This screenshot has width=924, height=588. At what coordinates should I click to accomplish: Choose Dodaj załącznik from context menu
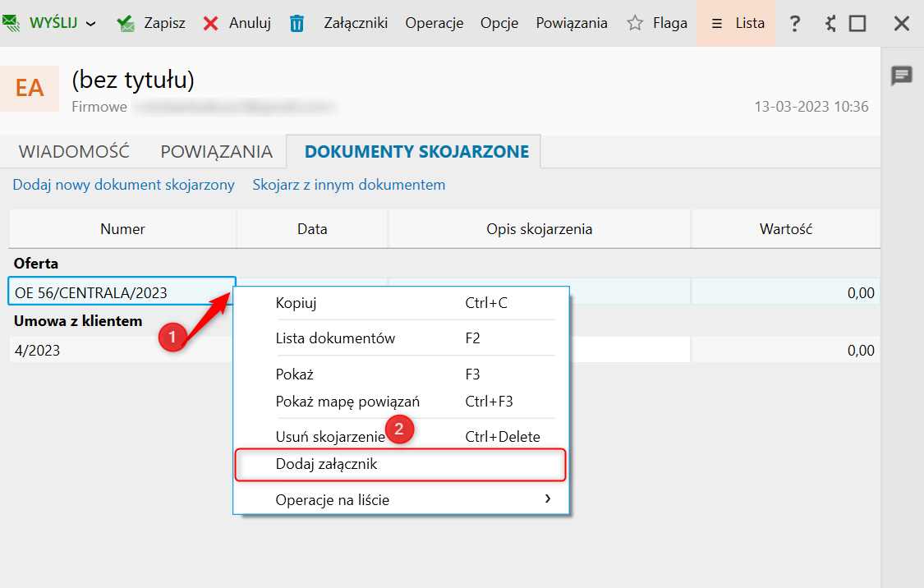(x=401, y=464)
